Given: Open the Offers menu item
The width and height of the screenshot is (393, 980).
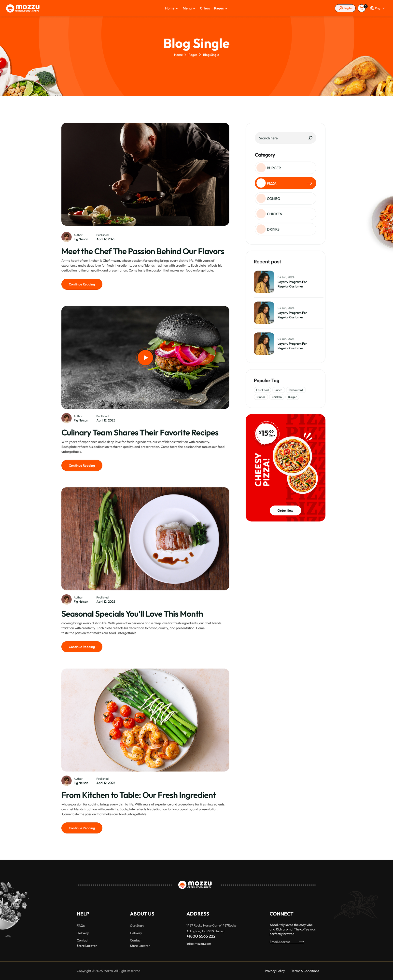Looking at the screenshot, I should 205,8.
